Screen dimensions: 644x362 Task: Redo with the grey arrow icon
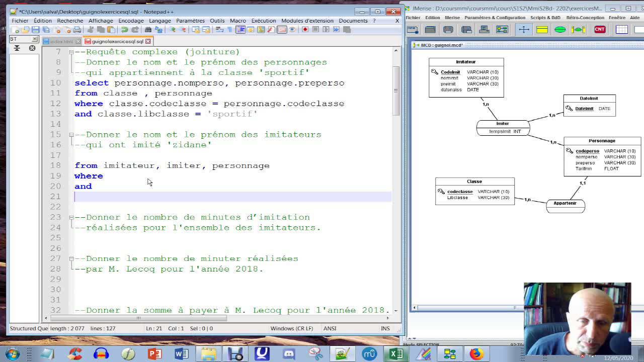coord(135,30)
